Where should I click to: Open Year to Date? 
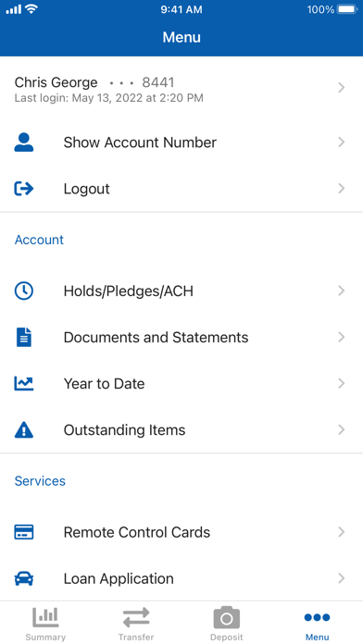(x=181, y=383)
